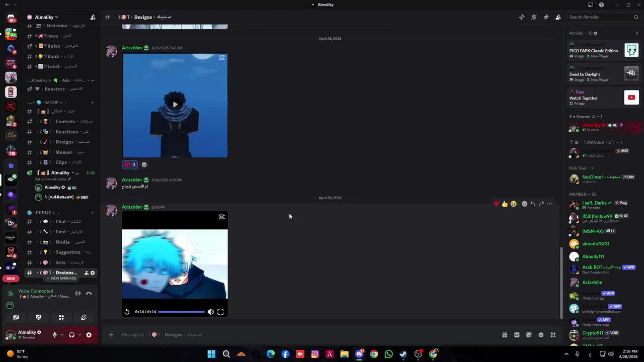Viewport: 644px width, 362px height.
Task: Play the April 26 video attachment
Action: (x=175, y=105)
